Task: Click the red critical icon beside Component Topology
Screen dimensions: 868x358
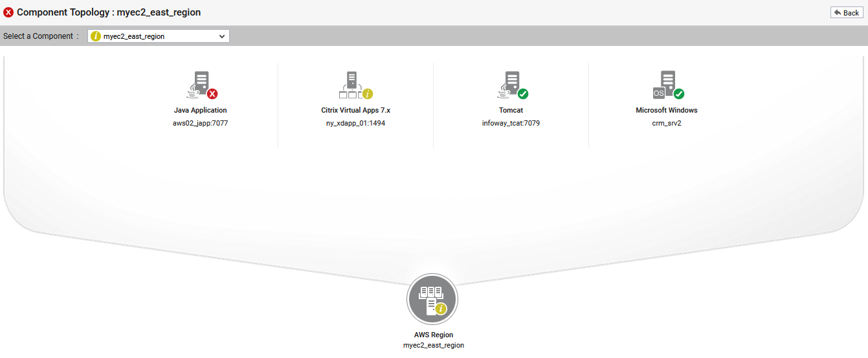Action: click(8, 12)
